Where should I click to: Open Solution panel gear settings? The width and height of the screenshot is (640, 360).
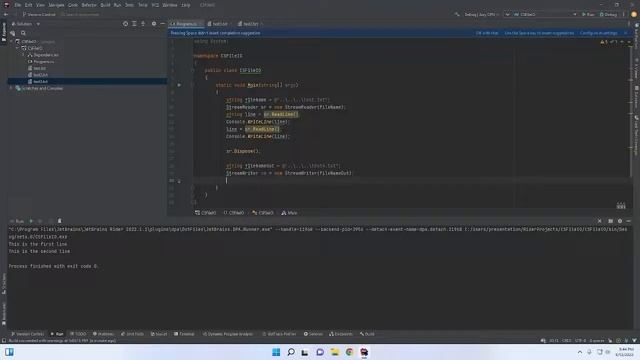click(x=154, y=24)
